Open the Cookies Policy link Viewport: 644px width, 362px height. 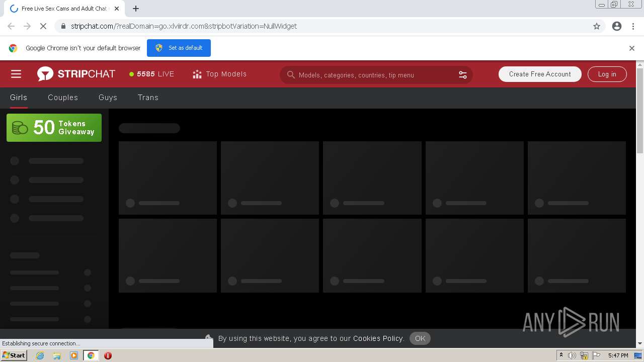pos(378,338)
